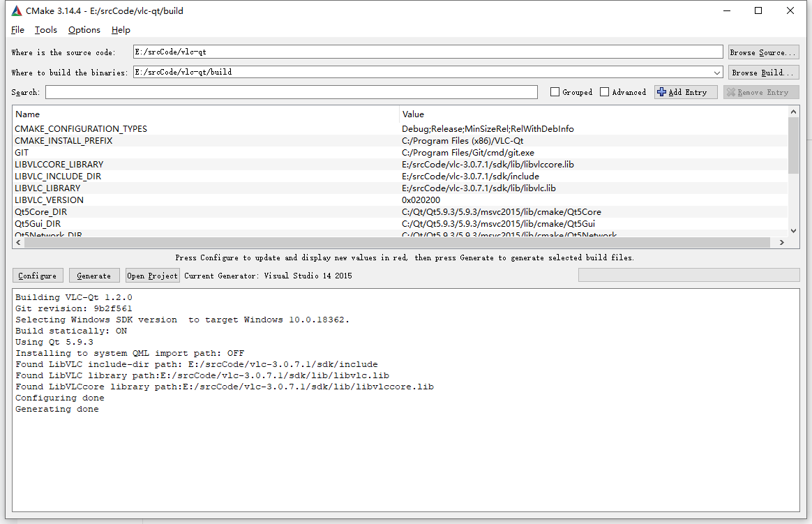Select the CMAKE_INSTALL_PREFIX entry
The image size is (812, 524).
[x=63, y=141]
